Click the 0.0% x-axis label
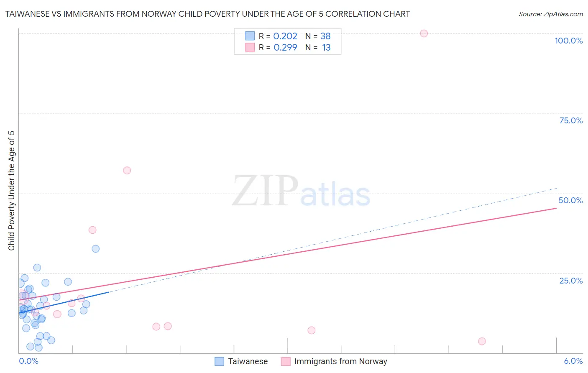The height and width of the screenshot is (373, 588). [28, 361]
